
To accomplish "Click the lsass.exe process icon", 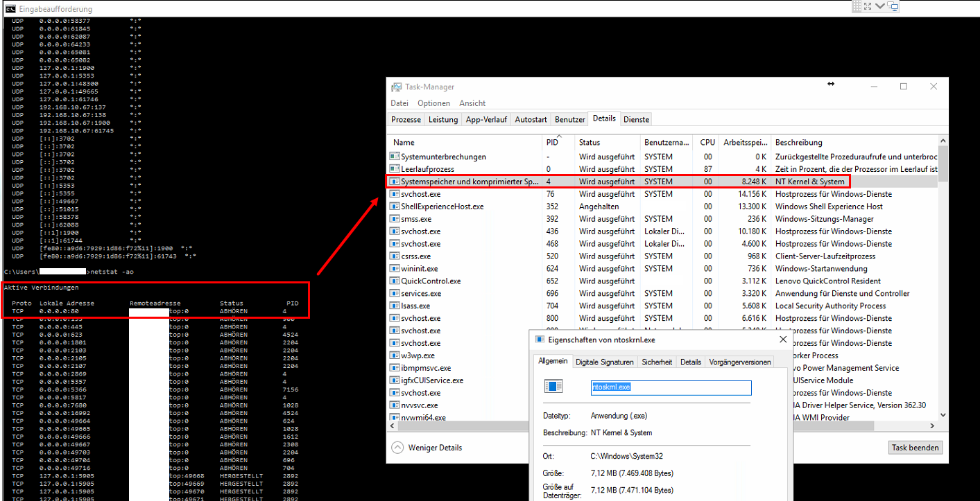I will (x=395, y=306).
